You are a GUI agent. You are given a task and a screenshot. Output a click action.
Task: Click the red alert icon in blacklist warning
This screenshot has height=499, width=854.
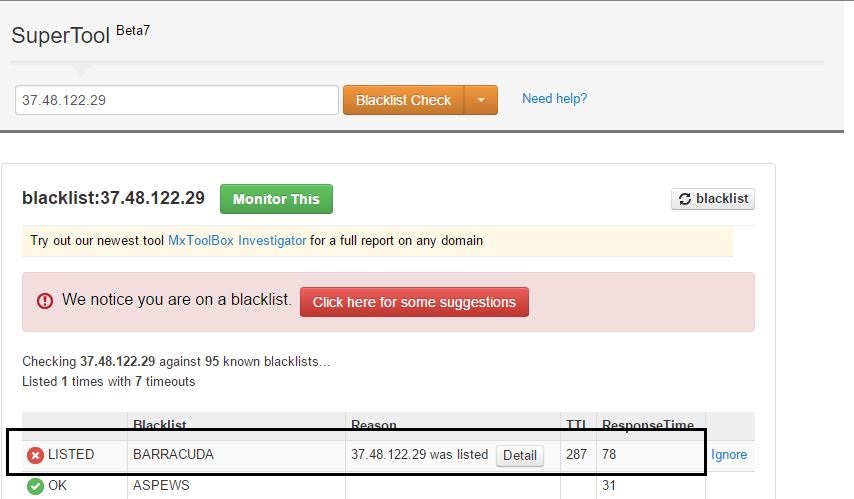(x=45, y=301)
